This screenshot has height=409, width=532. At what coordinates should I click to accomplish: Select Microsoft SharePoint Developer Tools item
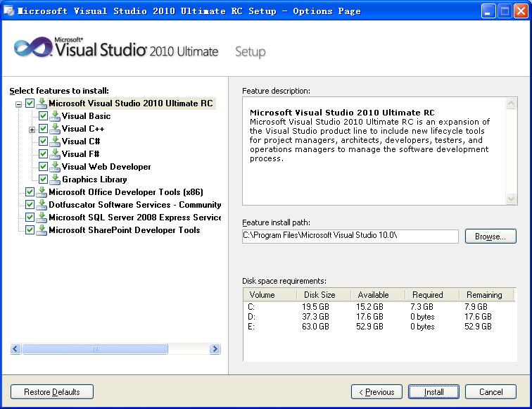pos(124,230)
